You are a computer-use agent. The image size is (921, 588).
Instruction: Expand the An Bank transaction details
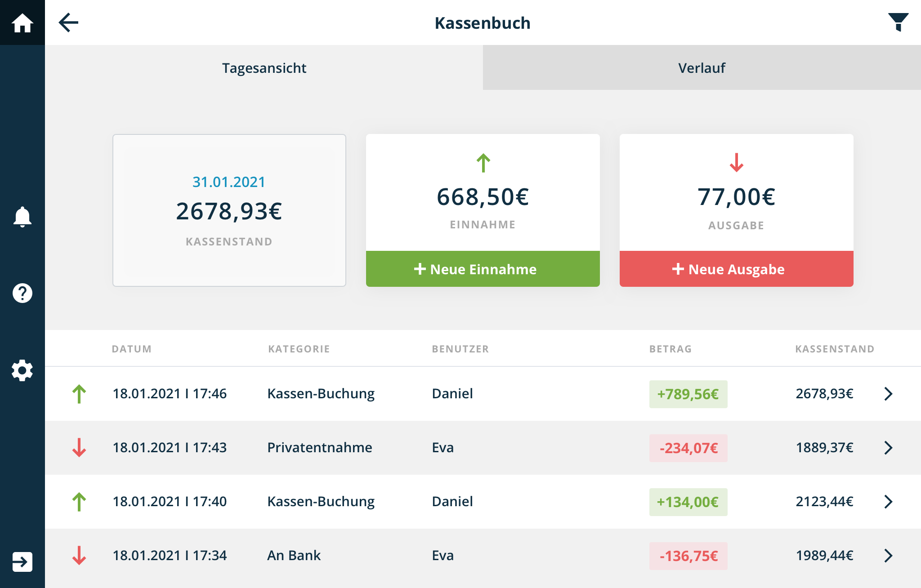pos(888,556)
